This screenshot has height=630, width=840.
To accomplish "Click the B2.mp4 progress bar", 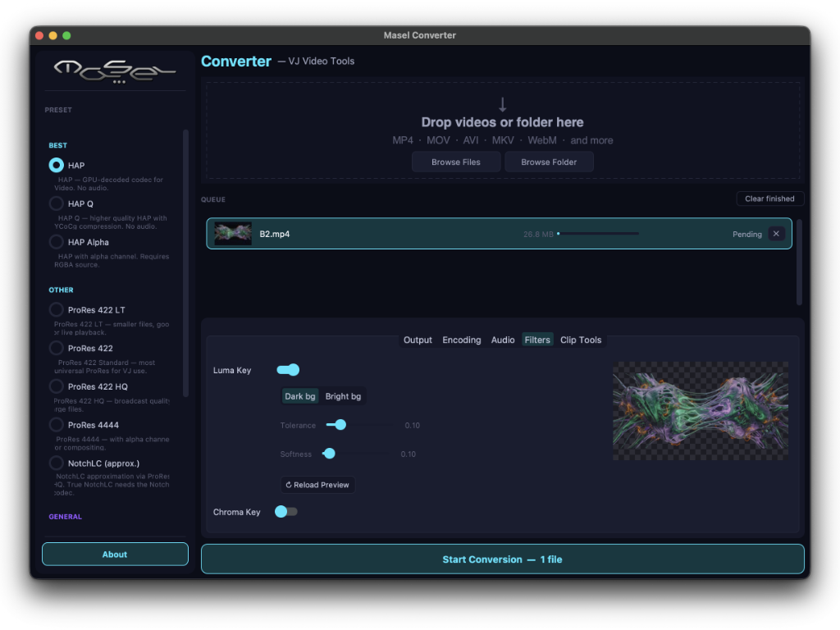I will tap(598, 234).
